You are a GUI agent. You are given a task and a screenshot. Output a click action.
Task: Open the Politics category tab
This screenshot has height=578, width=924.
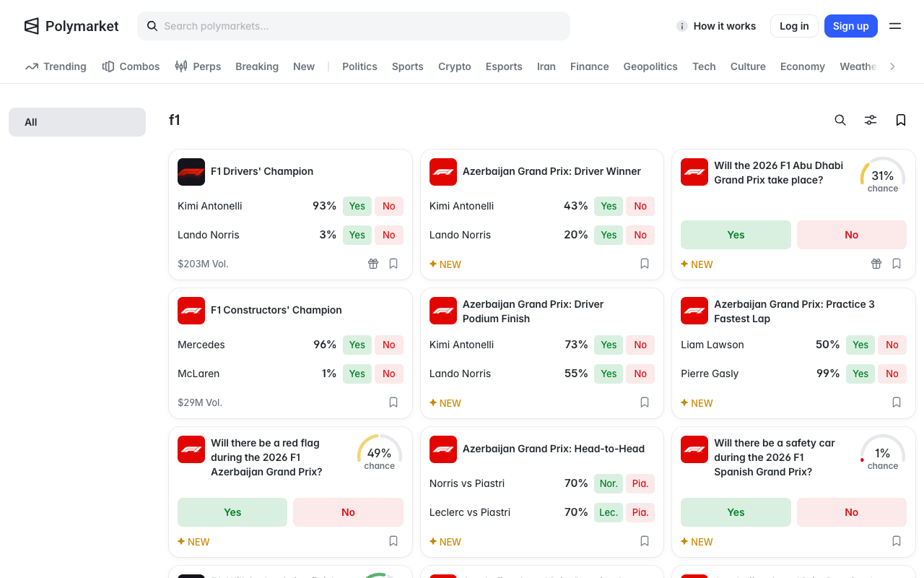tap(359, 66)
